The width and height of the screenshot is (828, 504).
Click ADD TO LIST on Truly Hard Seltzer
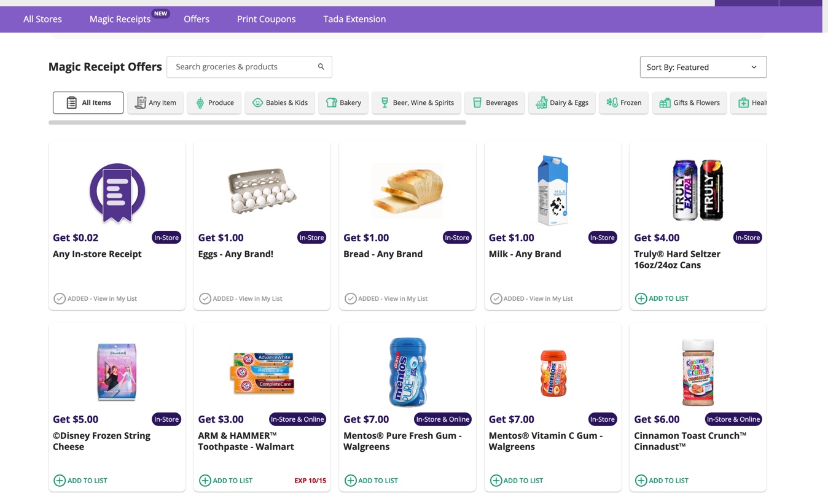tap(662, 298)
